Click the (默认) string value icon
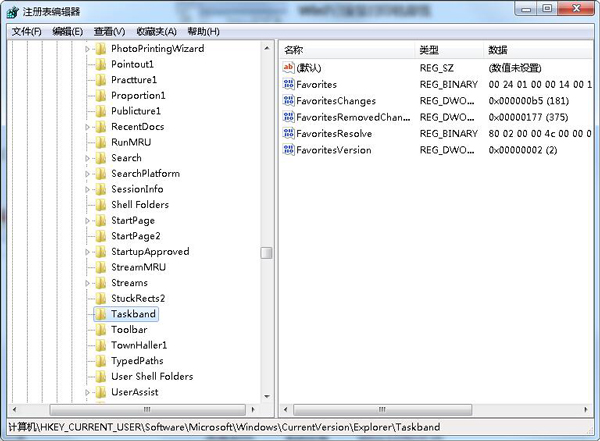 click(288, 67)
